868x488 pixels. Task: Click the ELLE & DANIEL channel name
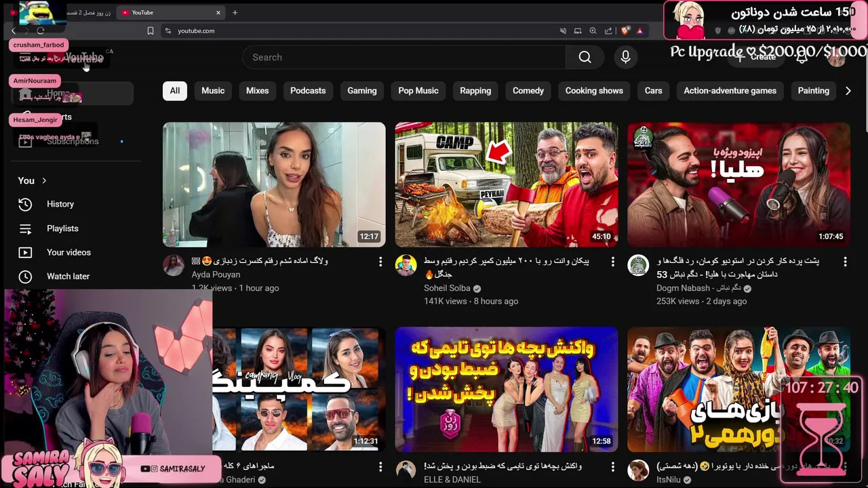click(452, 479)
